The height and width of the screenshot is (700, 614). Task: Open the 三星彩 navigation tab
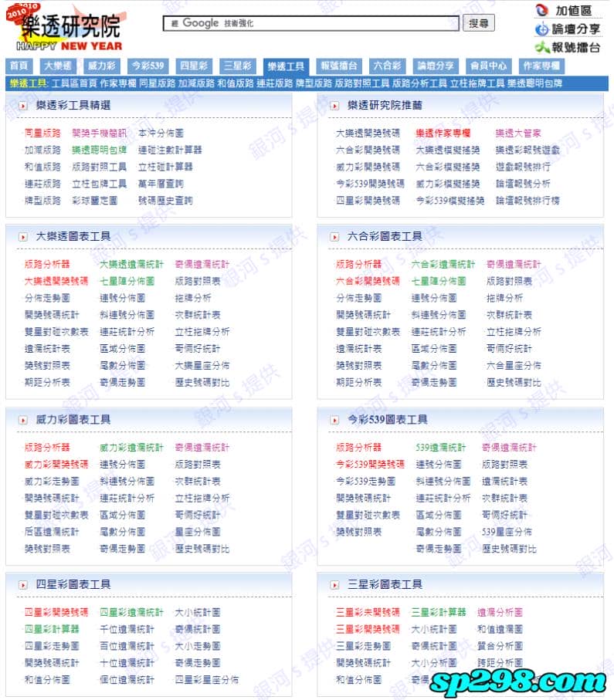[237, 66]
